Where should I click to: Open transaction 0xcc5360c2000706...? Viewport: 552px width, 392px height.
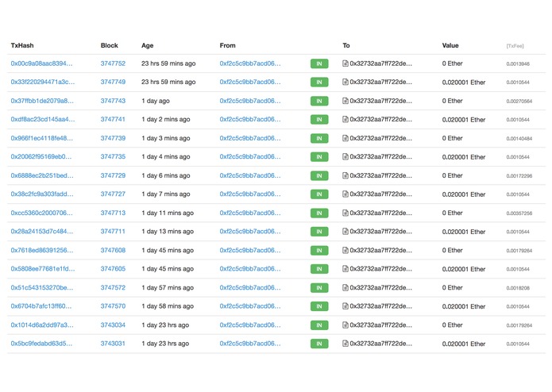pos(42,213)
